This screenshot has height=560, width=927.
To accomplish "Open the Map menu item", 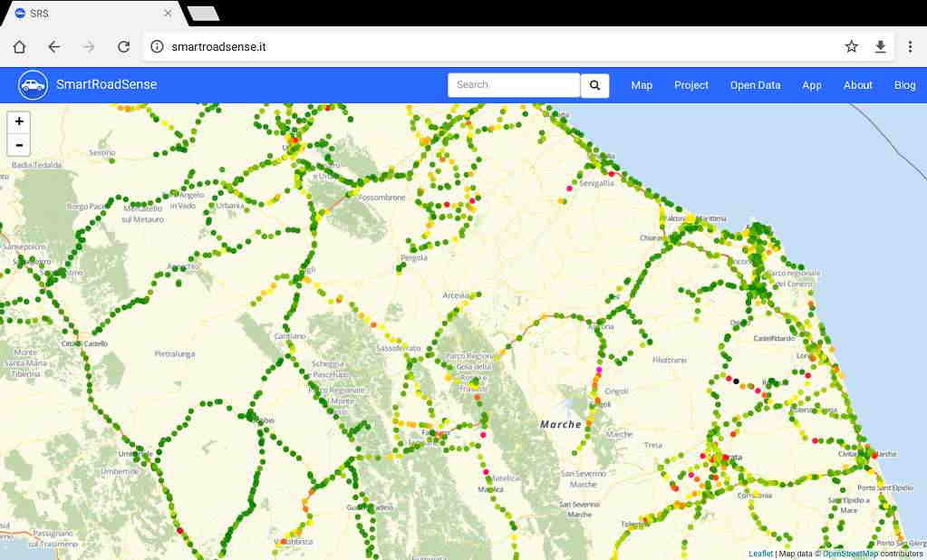I will coord(642,85).
